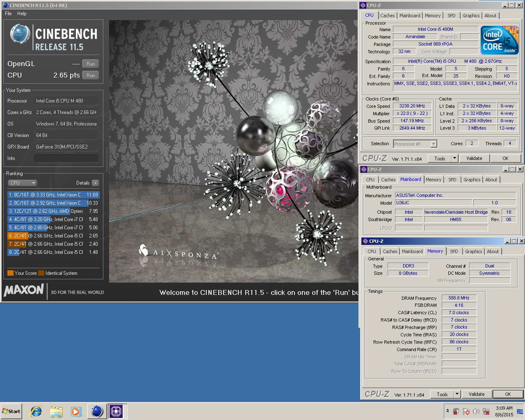Click the network tray icon

click(x=486, y=411)
